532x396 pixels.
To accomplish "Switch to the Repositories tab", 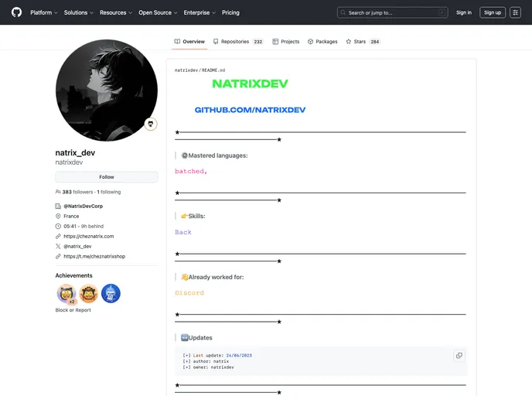I will tap(238, 42).
